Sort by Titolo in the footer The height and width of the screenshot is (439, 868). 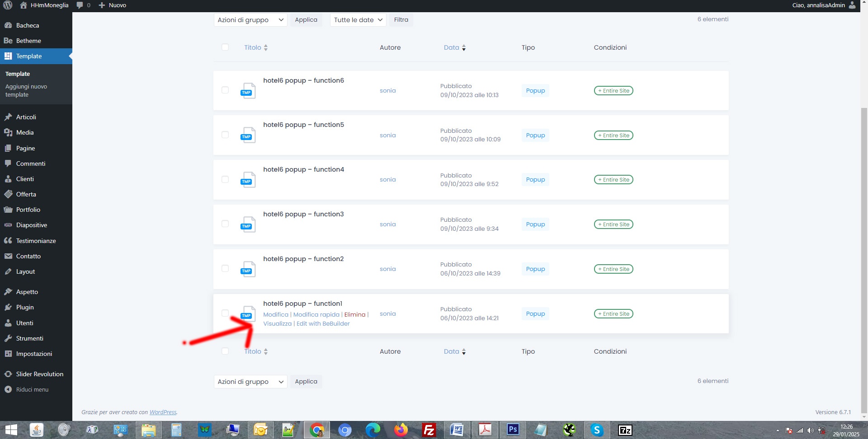tap(256, 351)
